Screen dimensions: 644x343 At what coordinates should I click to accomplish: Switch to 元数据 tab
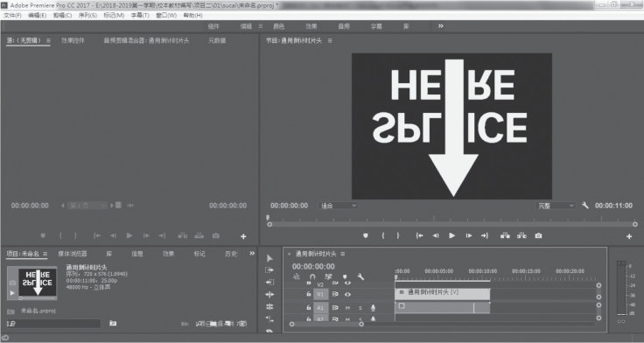217,40
